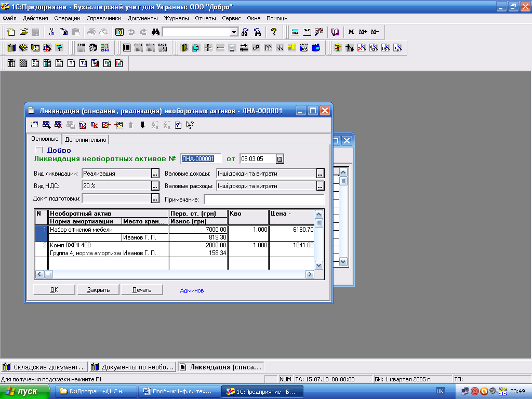Viewport: 532px width, 399px height.
Task: Click the НАКЛ waybill toolbar icon
Action: pyautogui.click(x=151, y=47)
